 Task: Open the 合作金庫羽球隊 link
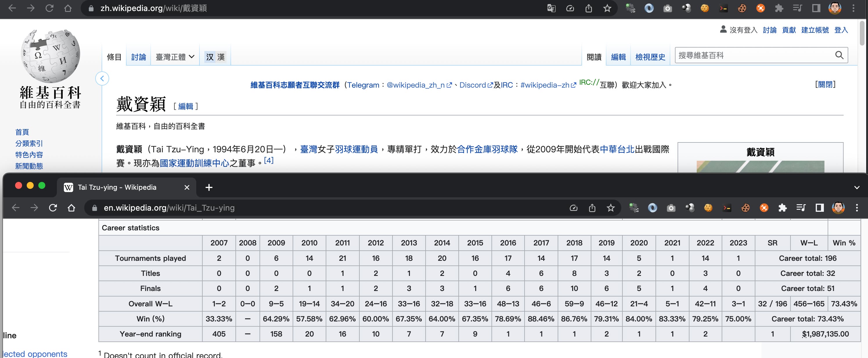coord(487,149)
